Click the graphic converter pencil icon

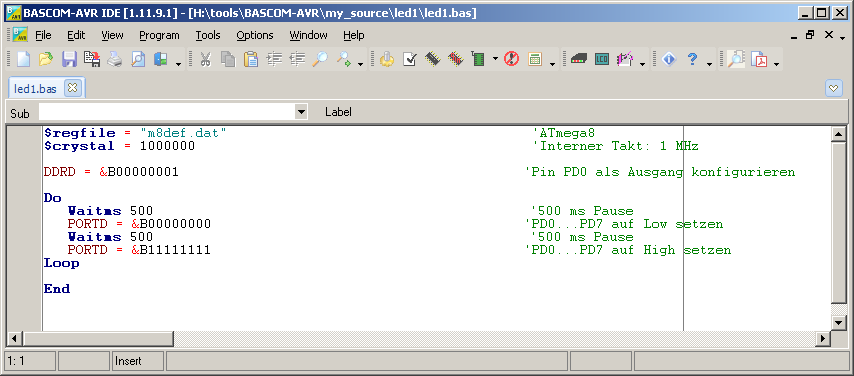tap(624, 59)
